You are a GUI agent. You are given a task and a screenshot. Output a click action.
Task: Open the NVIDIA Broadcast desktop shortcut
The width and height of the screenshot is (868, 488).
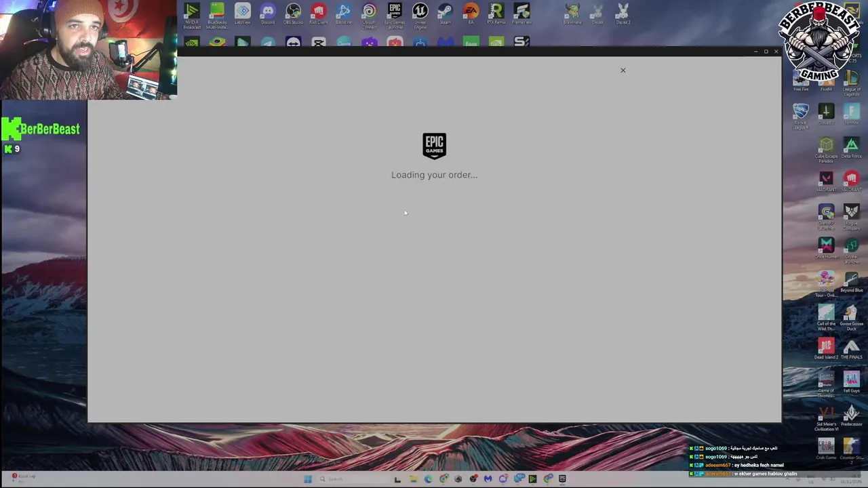click(x=192, y=15)
